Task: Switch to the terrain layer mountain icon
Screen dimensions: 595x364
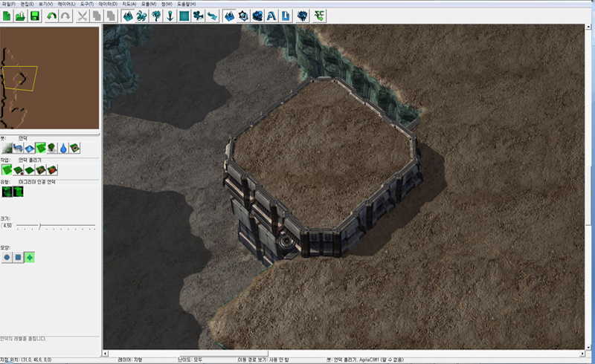Action: (x=128, y=16)
